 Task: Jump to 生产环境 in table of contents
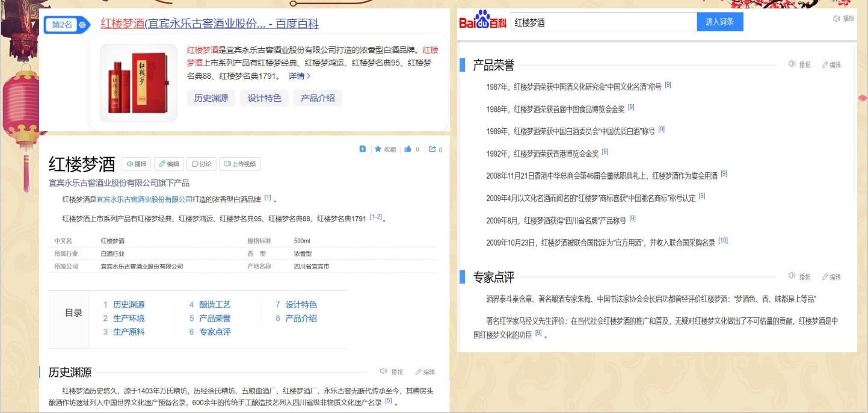[x=128, y=318]
